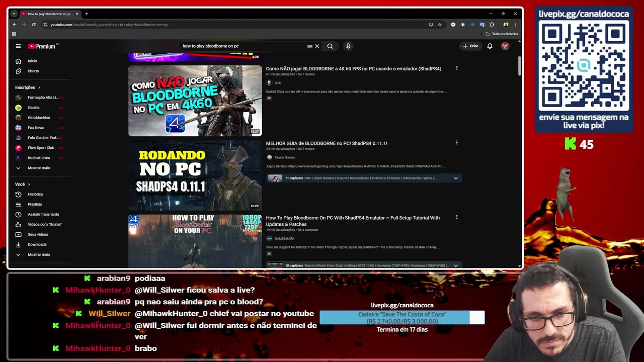Clear the search box with the X icon
This screenshot has width=644, height=362.
[317, 46]
